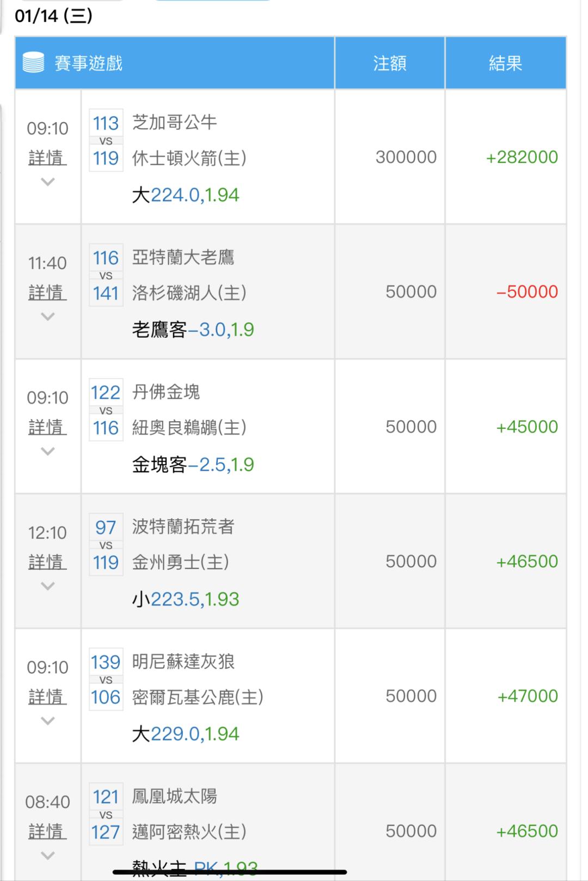Open 詳情 for Nuggets vs Pelicans game
The image size is (588, 881).
[x=48, y=427]
